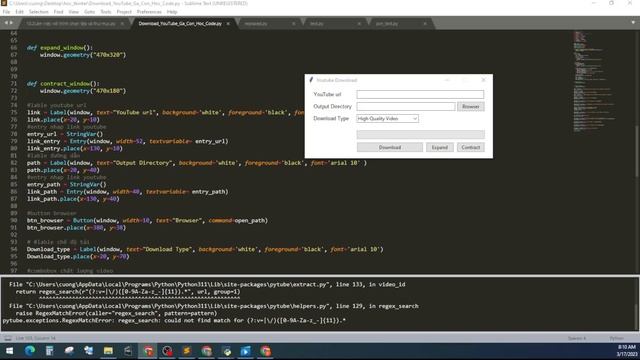Click the Expand button
640x360 pixels.
point(440,147)
